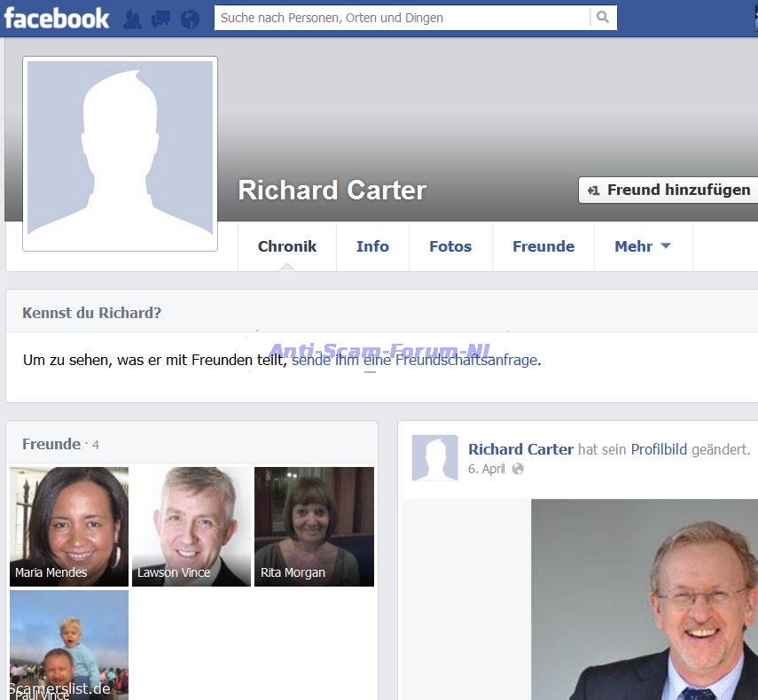Viewport: 758px width, 700px height.
Task: Click the small avatar icon in post header
Action: (434, 458)
